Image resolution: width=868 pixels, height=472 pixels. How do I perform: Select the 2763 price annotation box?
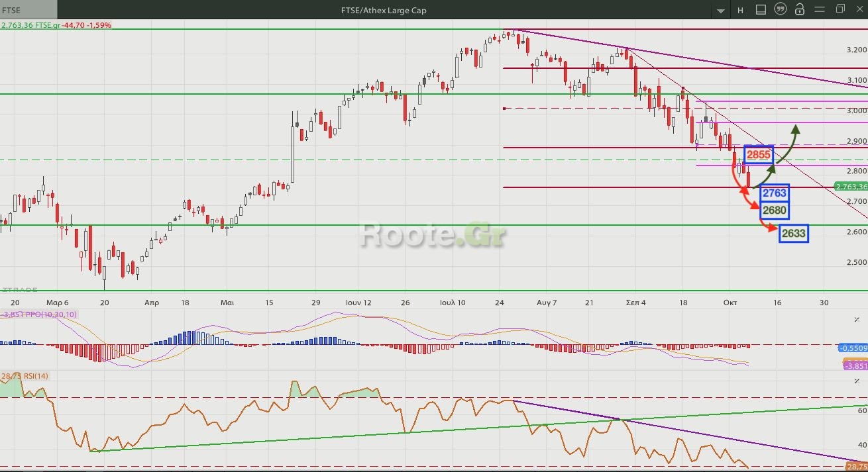[x=774, y=193]
